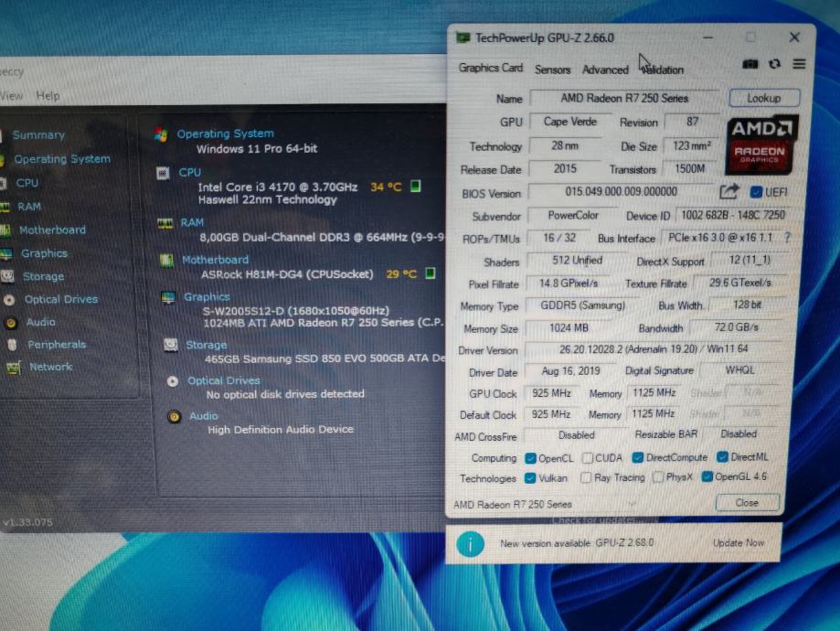840x631 pixels.
Task: Click 'High Definition Audio Device' text
Action: pos(281,430)
